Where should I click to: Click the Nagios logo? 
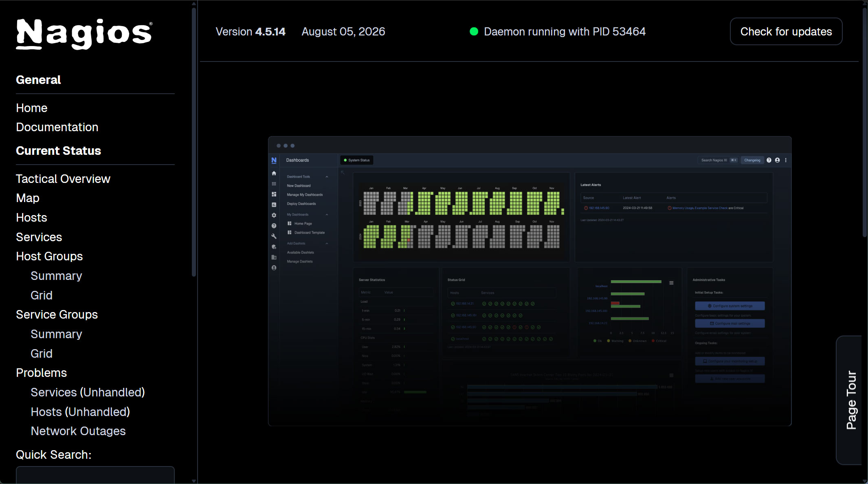click(84, 34)
